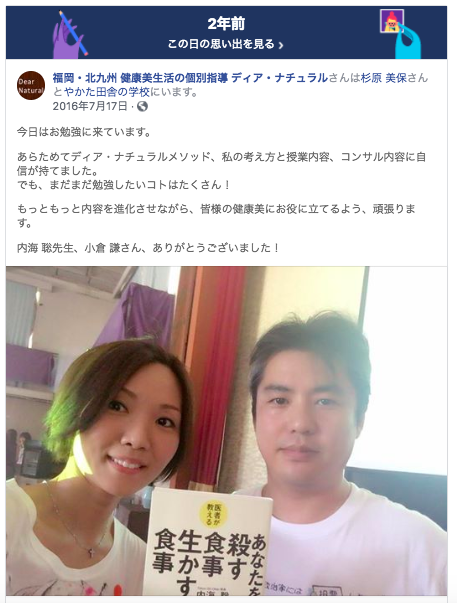
Task: Click the man's face in the photo
Action: click(x=308, y=417)
